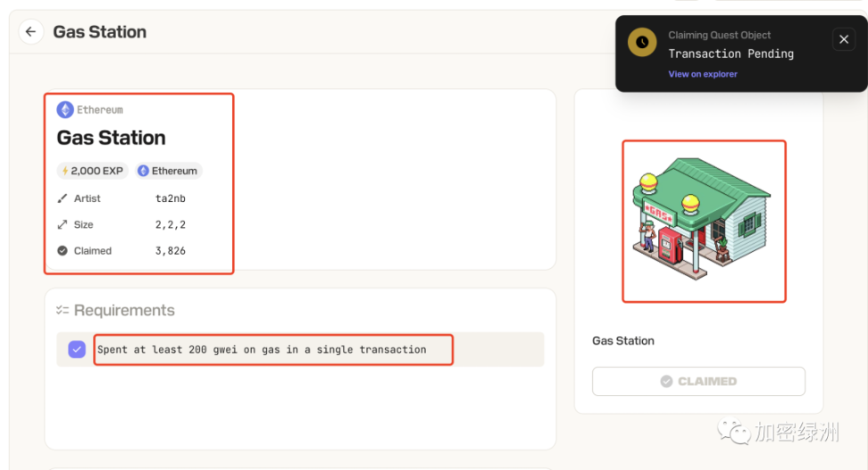Click the CLAIMED button
This screenshot has height=470, width=868.
click(698, 381)
